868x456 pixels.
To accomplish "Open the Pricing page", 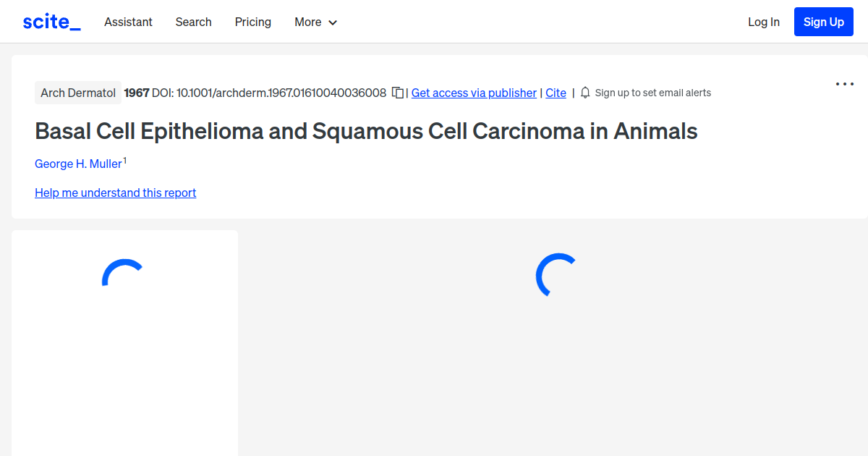I will point(252,22).
